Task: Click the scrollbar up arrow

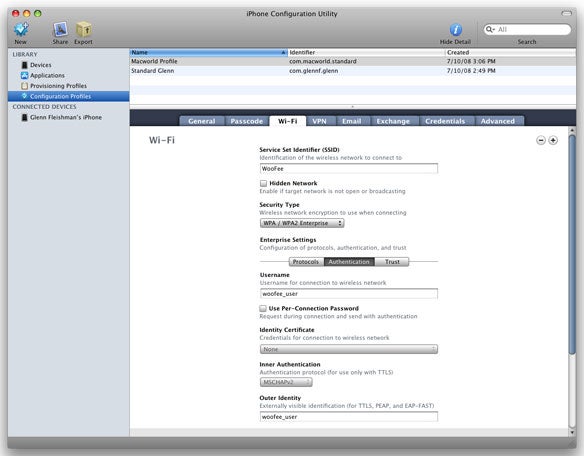Action: point(572,130)
